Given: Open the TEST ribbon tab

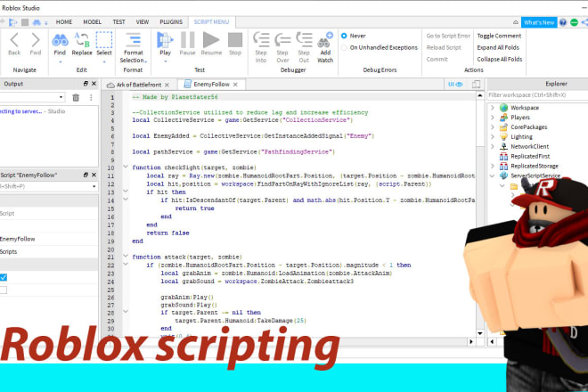Looking at the screenshot, I should coord(118,22).
